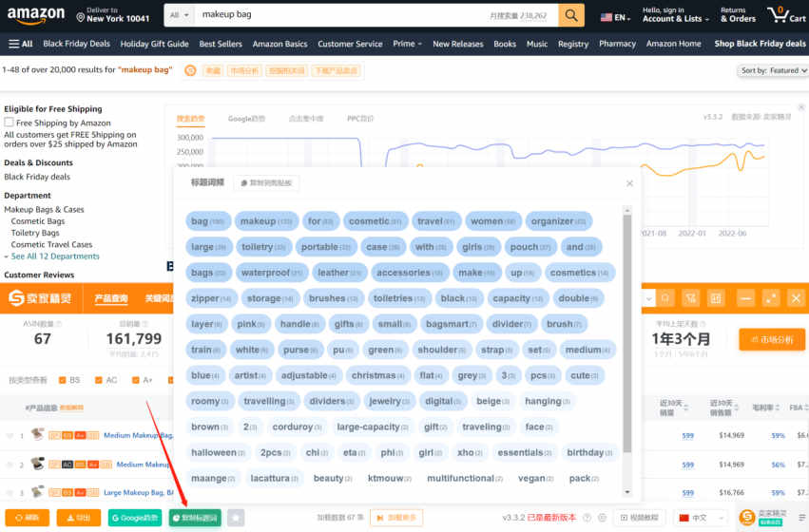
Task: Open the 产品查询 tab in orange bar
Action: coord(111,298)
